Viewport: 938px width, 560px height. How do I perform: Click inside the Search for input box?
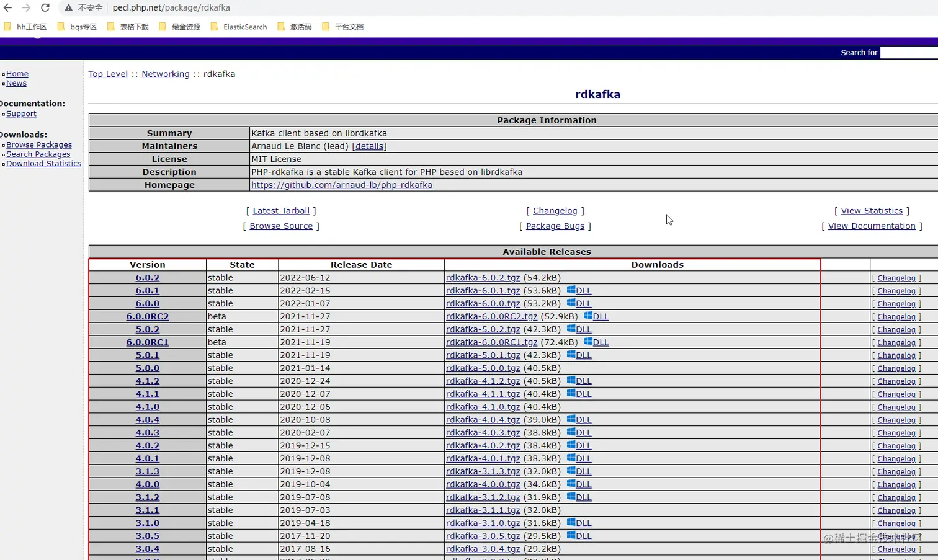click(909, 52)
